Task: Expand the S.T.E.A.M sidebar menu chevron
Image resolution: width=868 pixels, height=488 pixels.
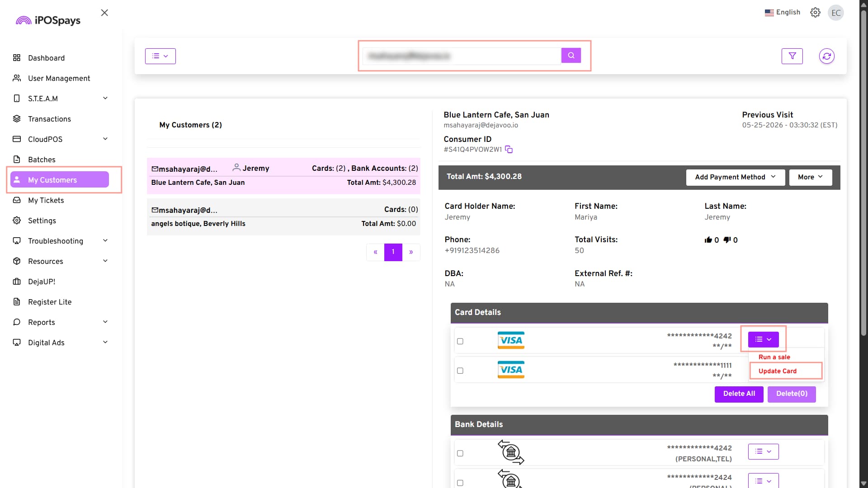Action: tap(105, 99)
